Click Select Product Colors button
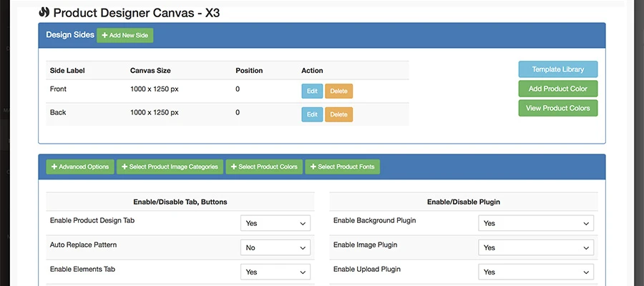This screenshot has width=644, height=286. 263,167
